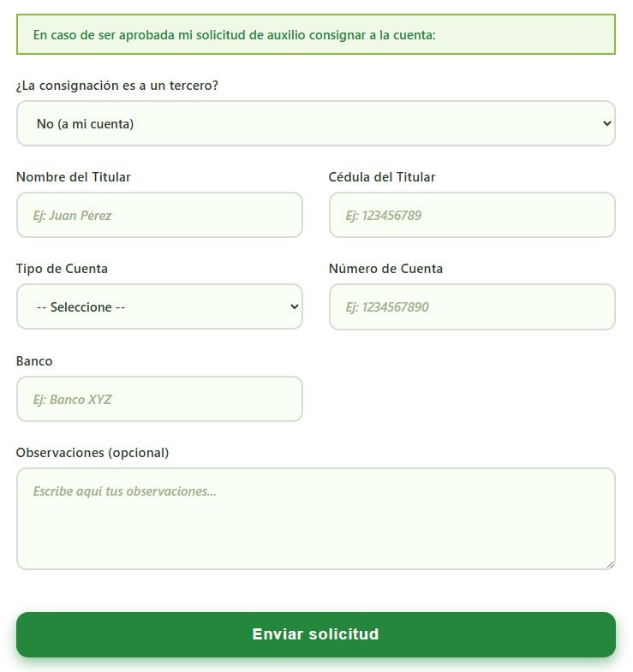This screenshot has width=633, height=672.
Task: Click the "Banco" field label
Action: click(34, 361)
